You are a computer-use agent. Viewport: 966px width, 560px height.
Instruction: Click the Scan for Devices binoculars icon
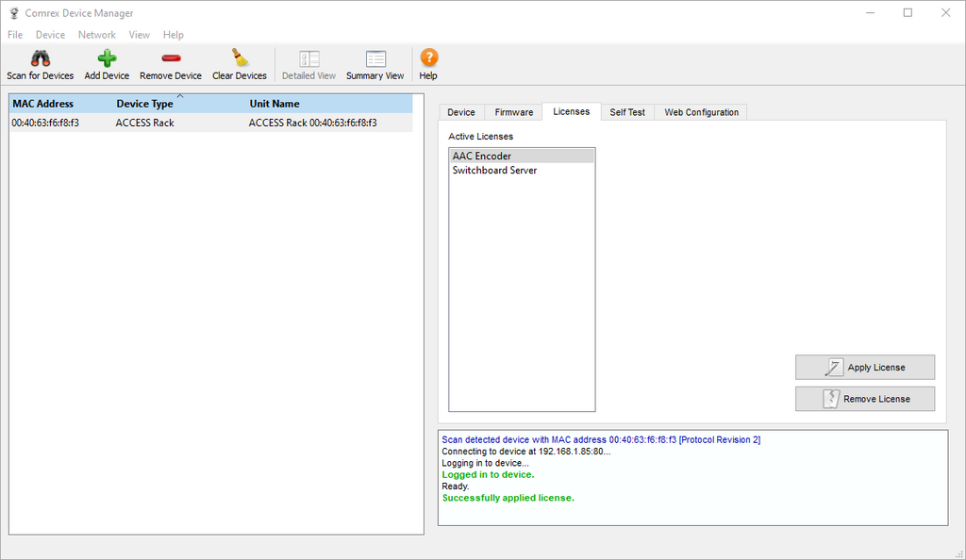tap(41, 58)
